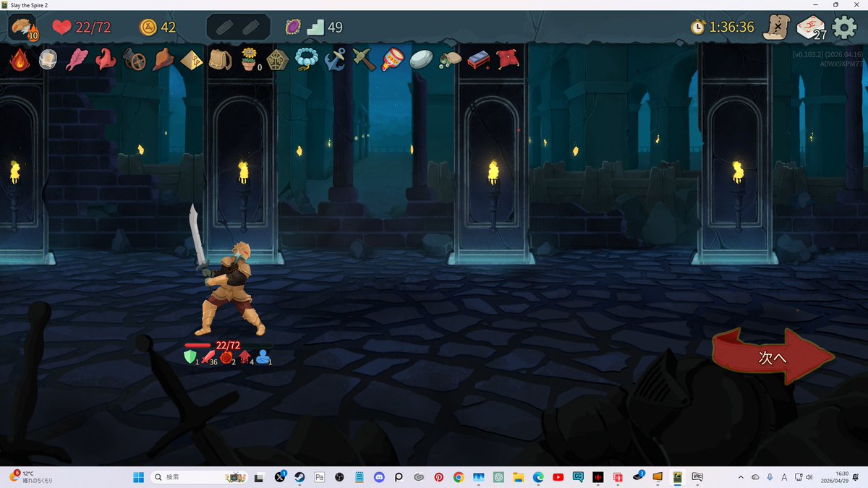
Task: Select the second empty potion slot
Action: (250, 27)
